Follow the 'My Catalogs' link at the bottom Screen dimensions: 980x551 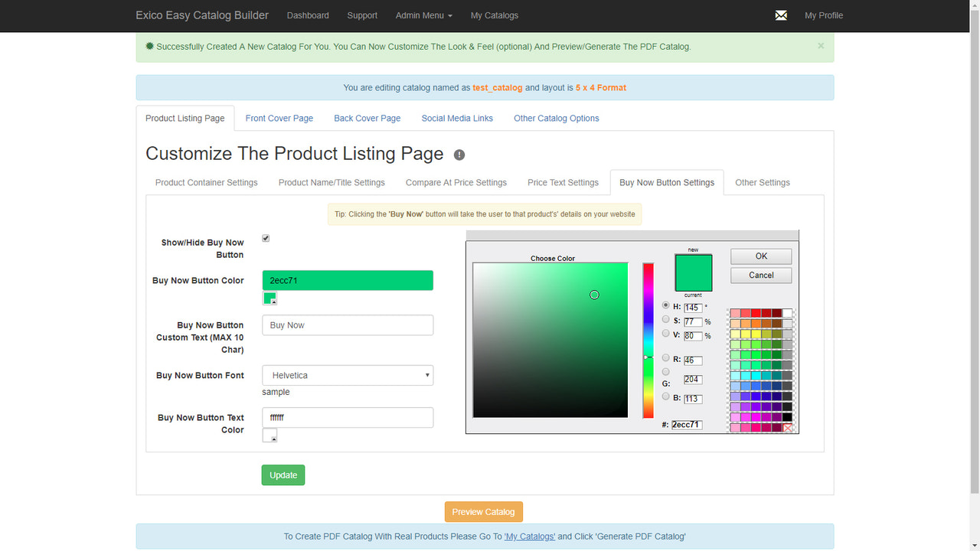(530, 536)
